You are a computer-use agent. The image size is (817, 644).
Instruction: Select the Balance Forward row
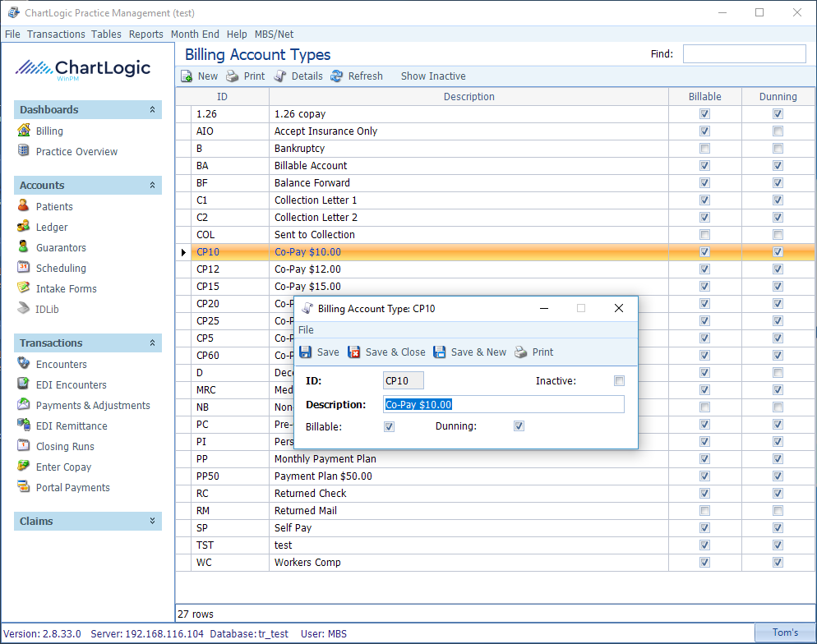point(495,182)
